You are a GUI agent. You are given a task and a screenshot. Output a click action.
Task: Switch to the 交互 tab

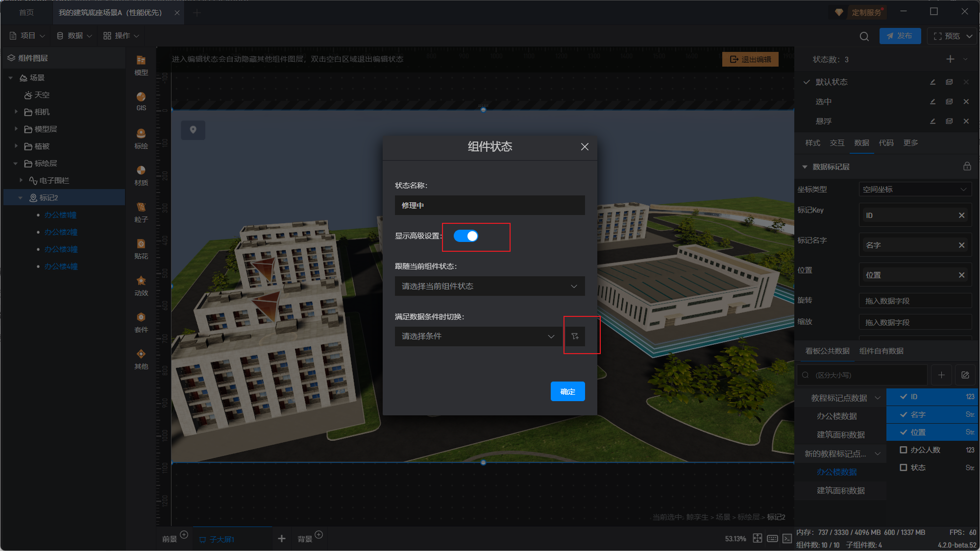837,143
